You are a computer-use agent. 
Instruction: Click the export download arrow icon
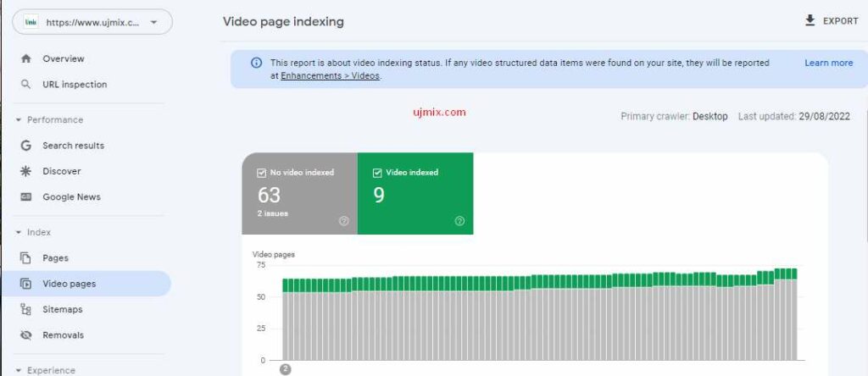(810, 21)
